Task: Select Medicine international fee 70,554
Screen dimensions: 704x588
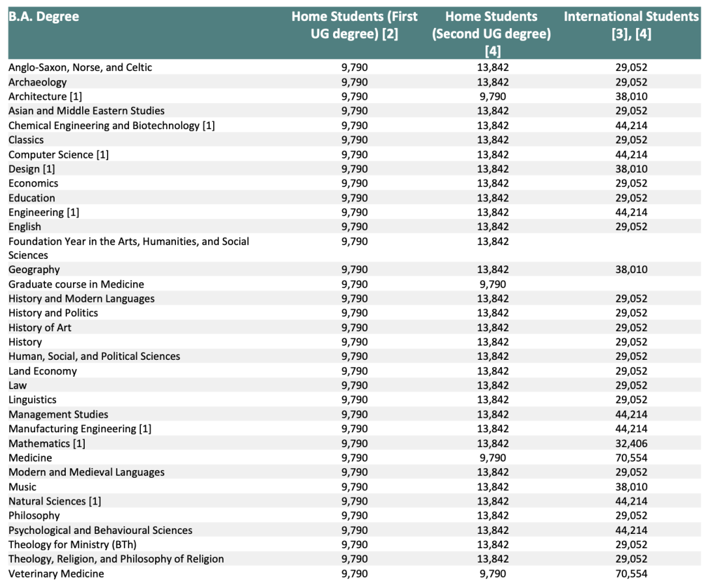Action: [x=631, y=458]
